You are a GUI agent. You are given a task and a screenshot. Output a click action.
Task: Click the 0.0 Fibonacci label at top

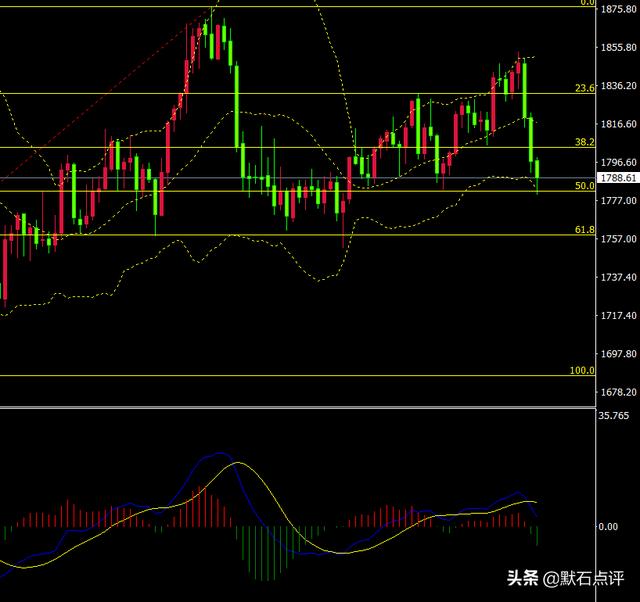(x=588, y=3)
